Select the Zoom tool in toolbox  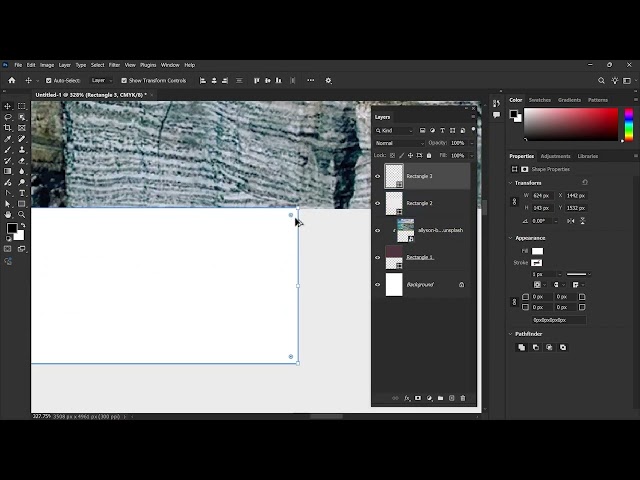tap(22, 214)
